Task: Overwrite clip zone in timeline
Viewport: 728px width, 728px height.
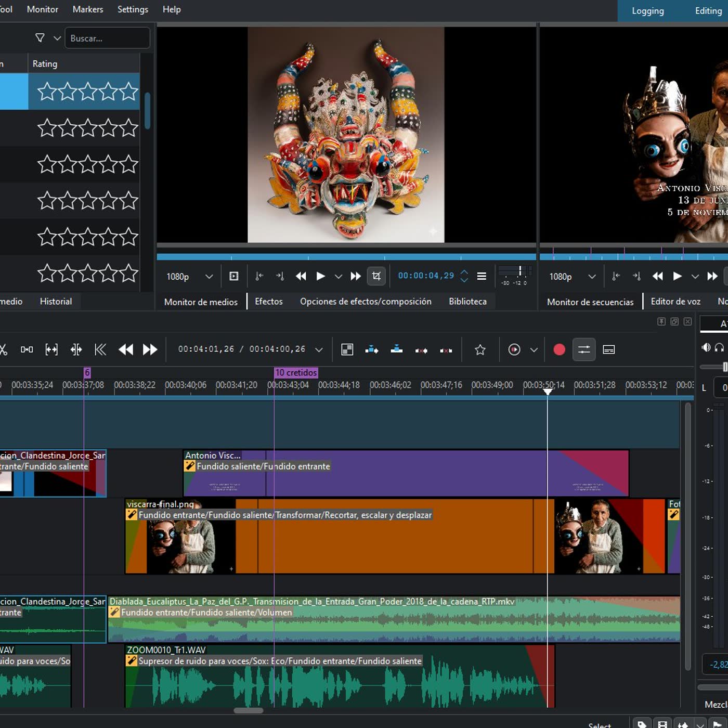Action: 397,349
